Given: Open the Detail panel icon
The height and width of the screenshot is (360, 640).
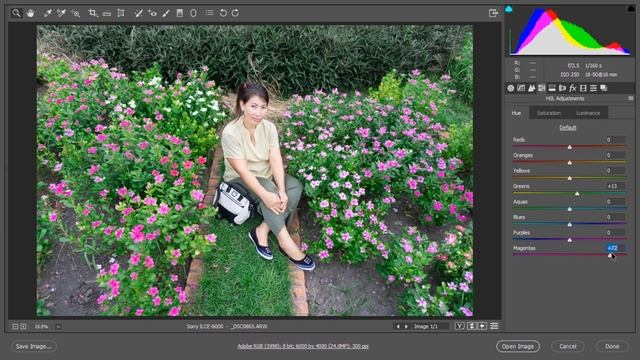Looking at the screenshot, I should (531, 88).
